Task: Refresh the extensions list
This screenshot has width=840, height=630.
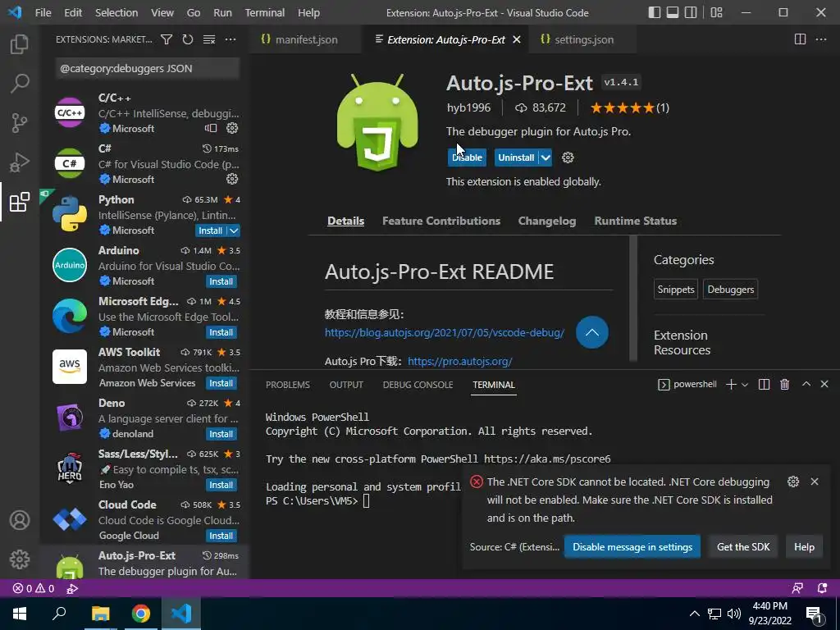Action: coord(188,39)
